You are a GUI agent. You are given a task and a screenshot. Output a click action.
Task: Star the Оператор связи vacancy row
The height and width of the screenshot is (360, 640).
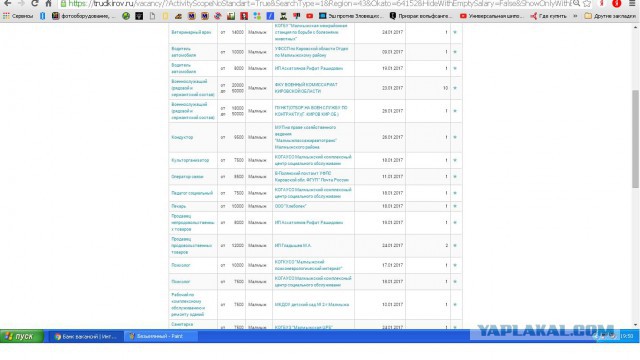pos(455,176)
